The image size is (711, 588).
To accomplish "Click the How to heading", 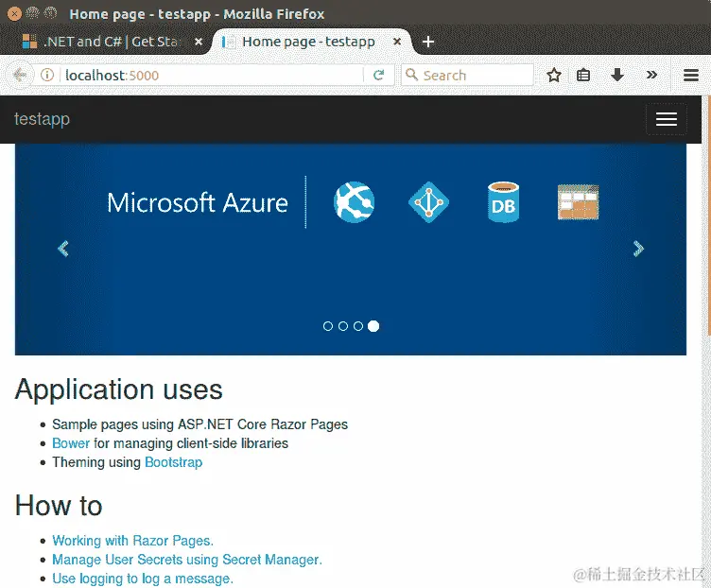I will tap(59, 505).
